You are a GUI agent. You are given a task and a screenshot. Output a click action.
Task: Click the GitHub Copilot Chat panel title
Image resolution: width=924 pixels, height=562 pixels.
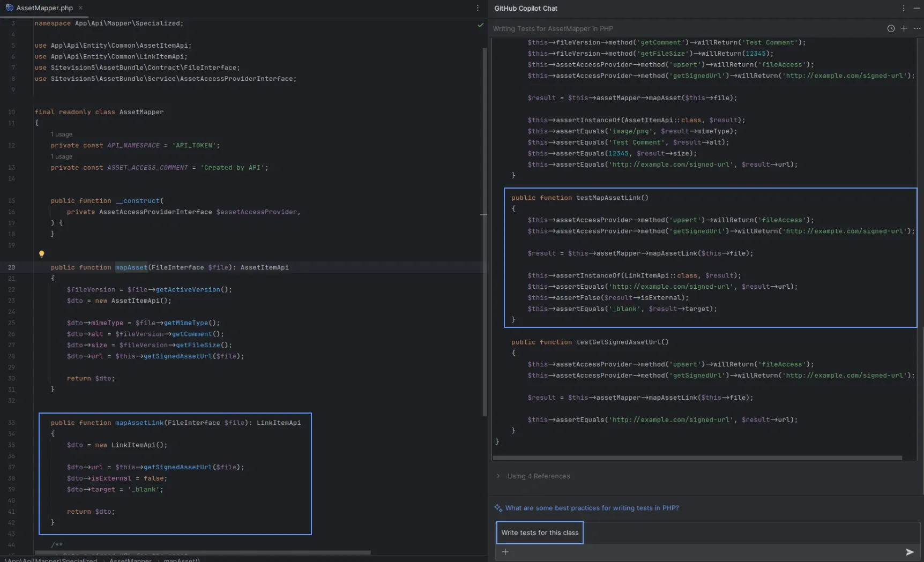[525, 8]
